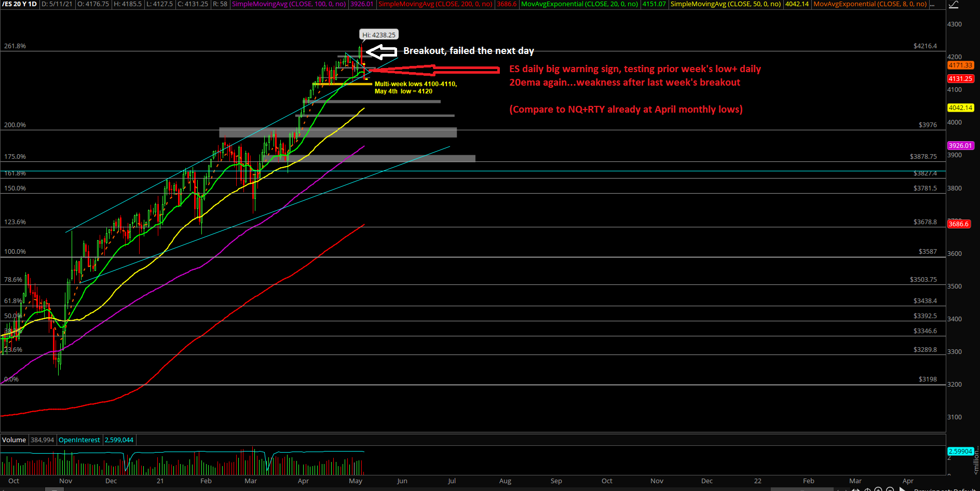Select the SimpleMovingAvg 50 study label

(726, 4)
